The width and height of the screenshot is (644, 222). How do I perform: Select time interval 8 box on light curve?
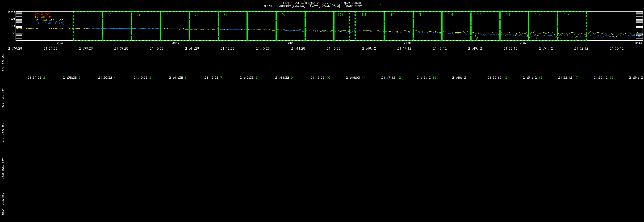pos(290,26)
